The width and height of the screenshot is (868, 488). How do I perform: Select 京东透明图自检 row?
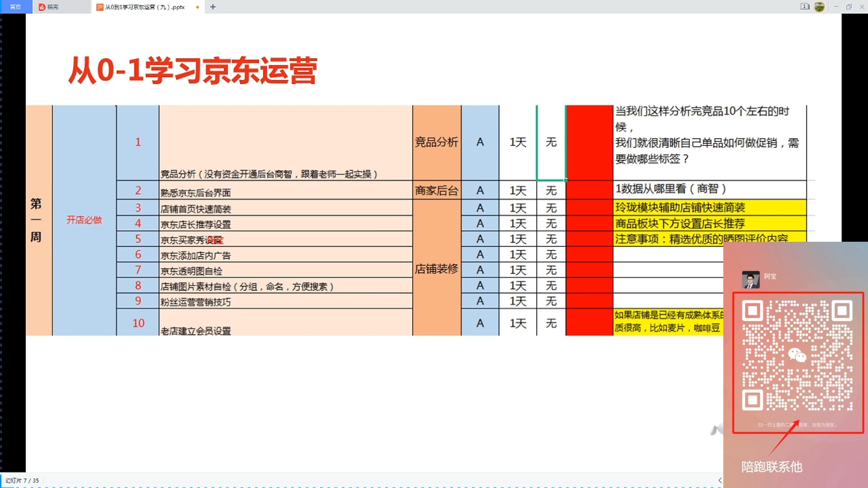pos(286,270)
